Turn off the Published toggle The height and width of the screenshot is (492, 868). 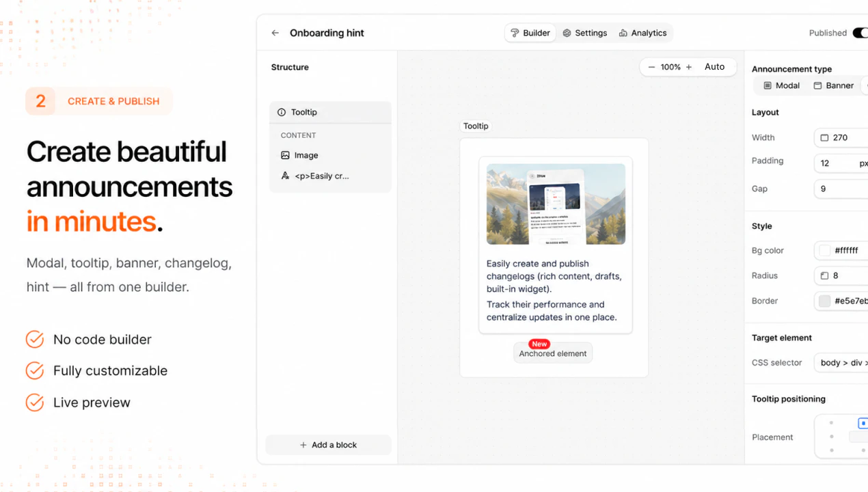point(860,32)
